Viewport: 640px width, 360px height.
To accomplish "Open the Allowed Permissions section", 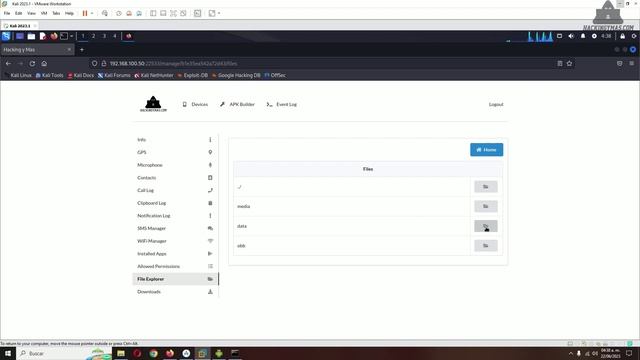I will 175,266.
